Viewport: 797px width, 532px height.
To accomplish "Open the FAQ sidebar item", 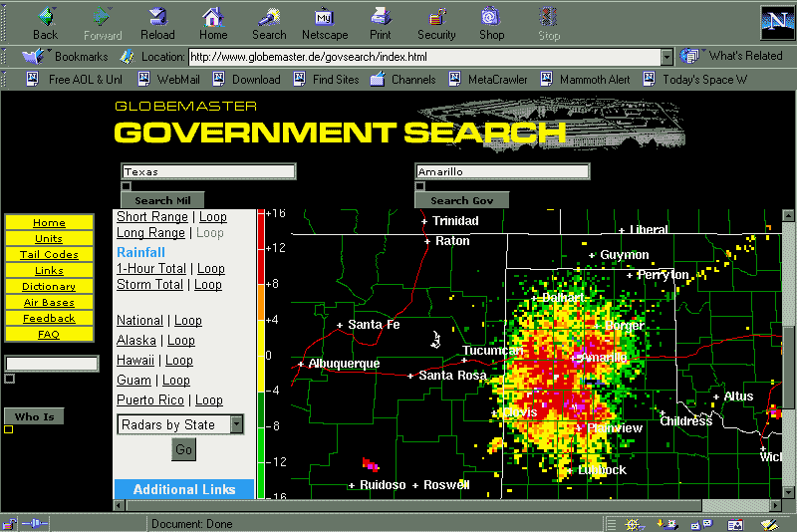I will (49, 334).
